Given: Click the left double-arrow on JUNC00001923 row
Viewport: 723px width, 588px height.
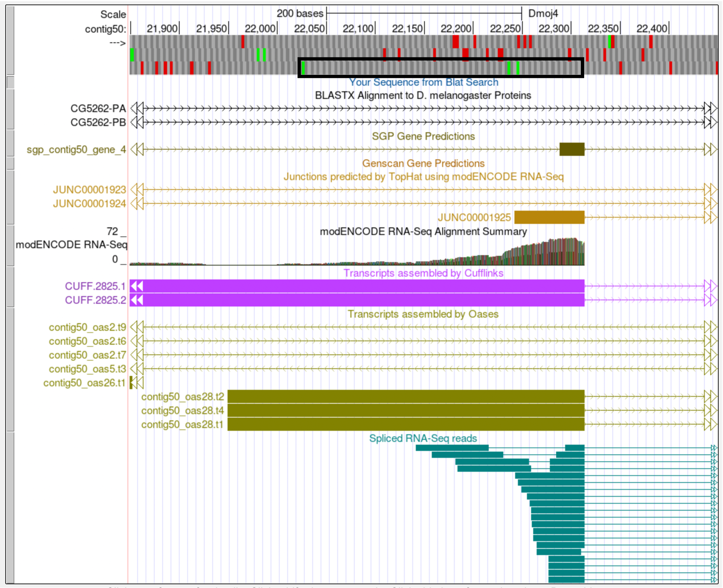Looking at the screenshot, I should tap(137, 189).
